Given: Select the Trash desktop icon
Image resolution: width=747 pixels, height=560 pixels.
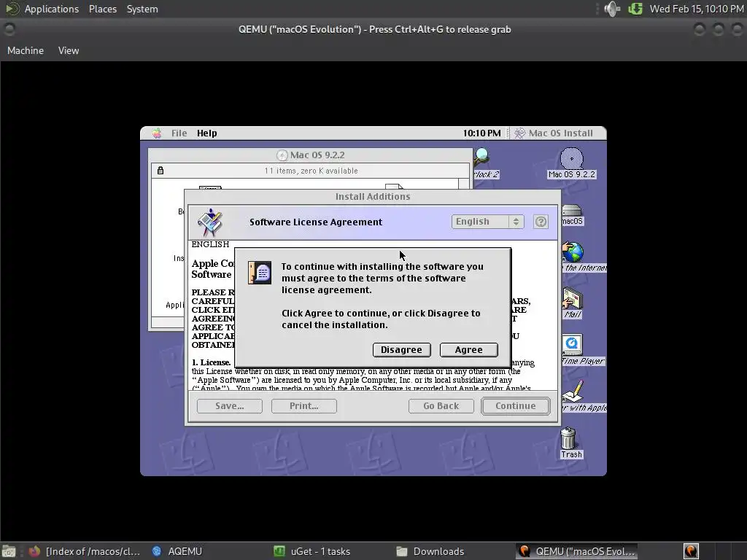Looking at the screenshot, I should 570,443.
